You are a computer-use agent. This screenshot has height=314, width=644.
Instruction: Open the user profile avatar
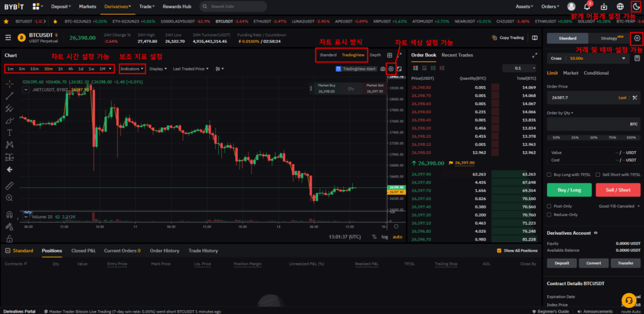click(571, 6)
